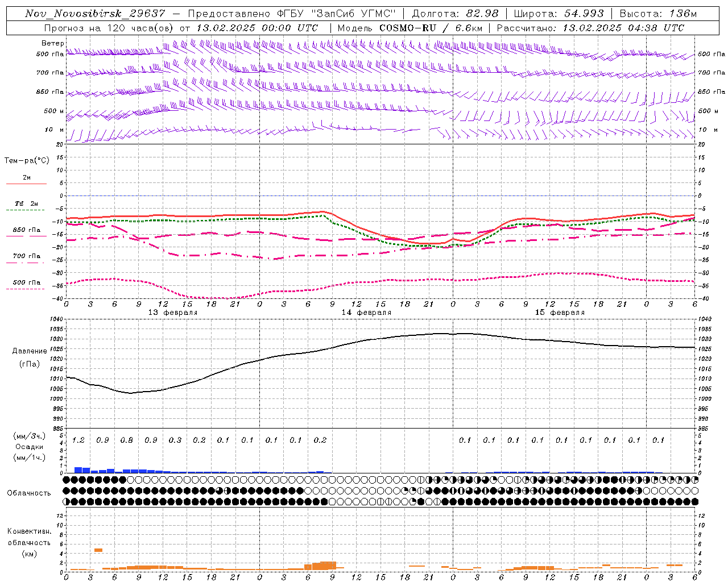Click the 15 февраля date label

click(560, 313)
